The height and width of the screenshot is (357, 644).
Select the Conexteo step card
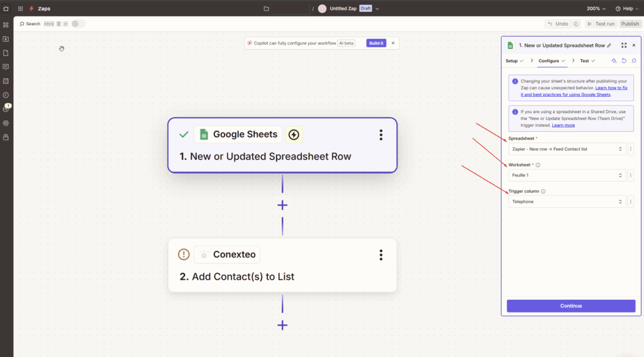pyautogui.click(x=282, y=265)
